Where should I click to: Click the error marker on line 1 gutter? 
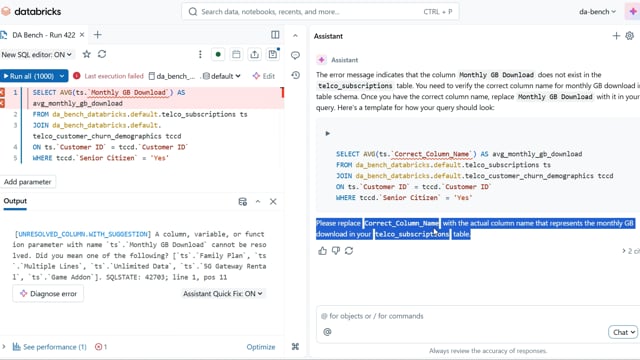[2, 93]
